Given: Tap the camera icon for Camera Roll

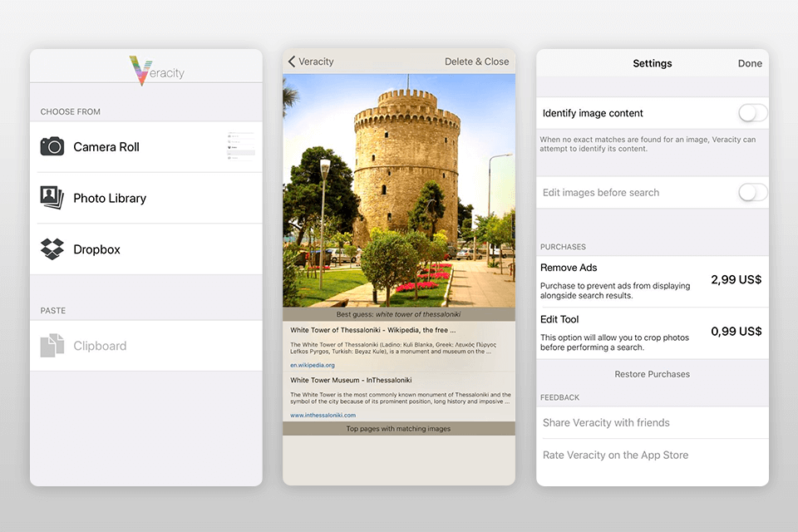Looking at the screenshot, I should (52, 147).
